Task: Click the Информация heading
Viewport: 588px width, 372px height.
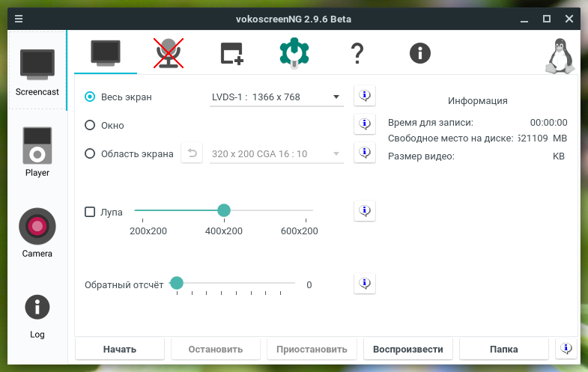Action: click(478, 101)
